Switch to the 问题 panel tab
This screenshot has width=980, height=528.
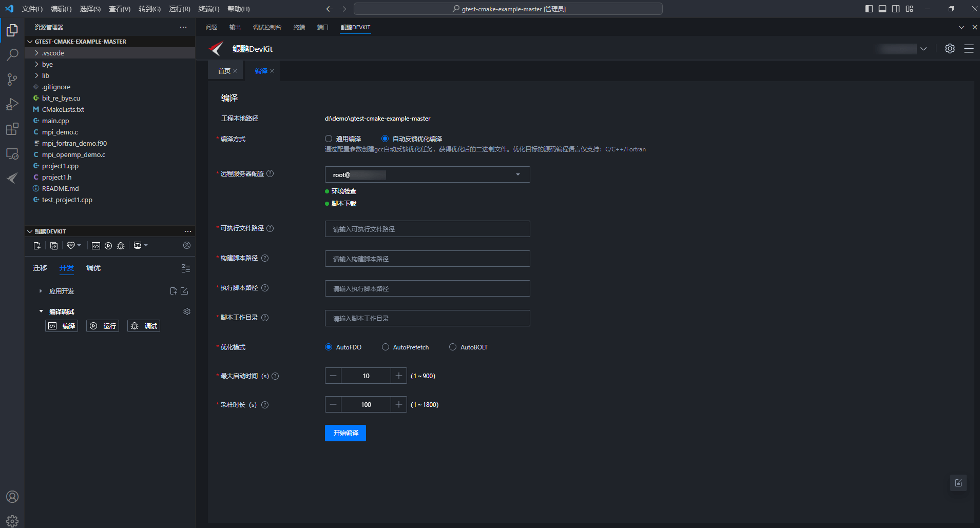pyautogui.click(x=212, y=27)
